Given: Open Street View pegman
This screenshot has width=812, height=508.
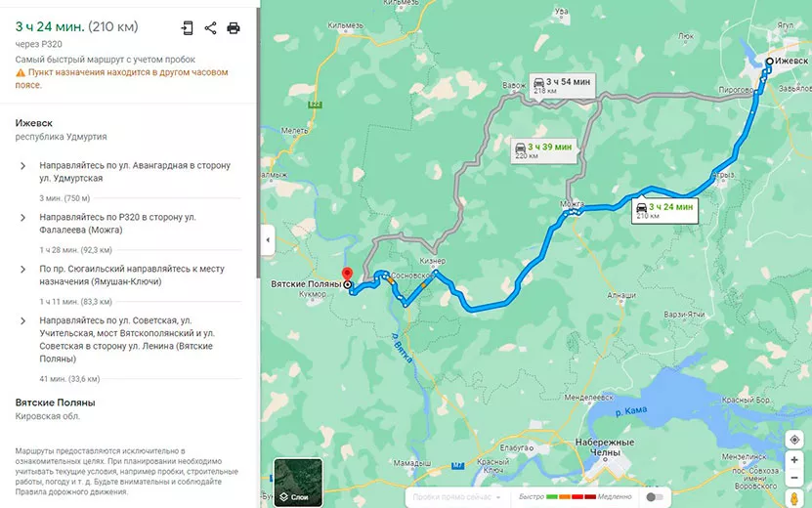Looking at the screenshot, I should click(x=794, y=498).
